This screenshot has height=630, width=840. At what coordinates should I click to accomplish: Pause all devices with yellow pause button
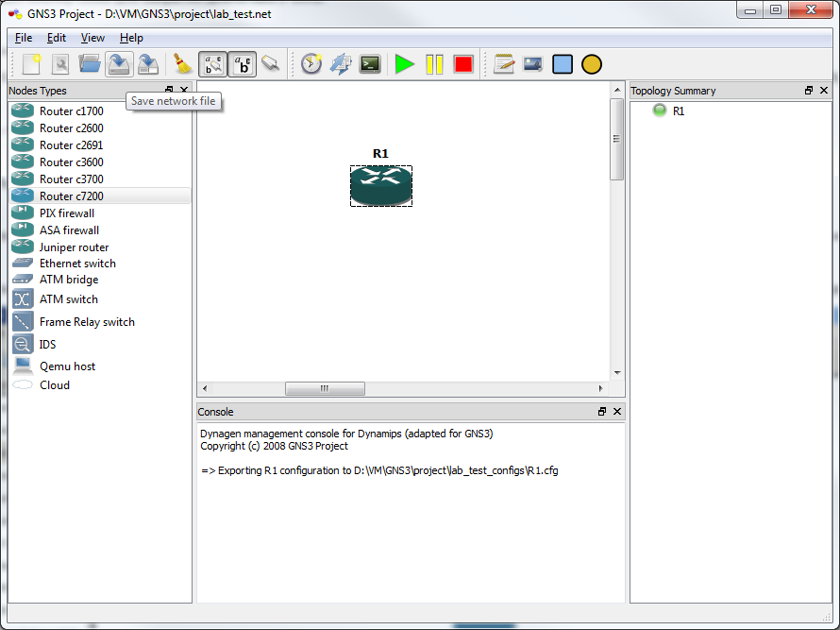click(x=434, y=64)
